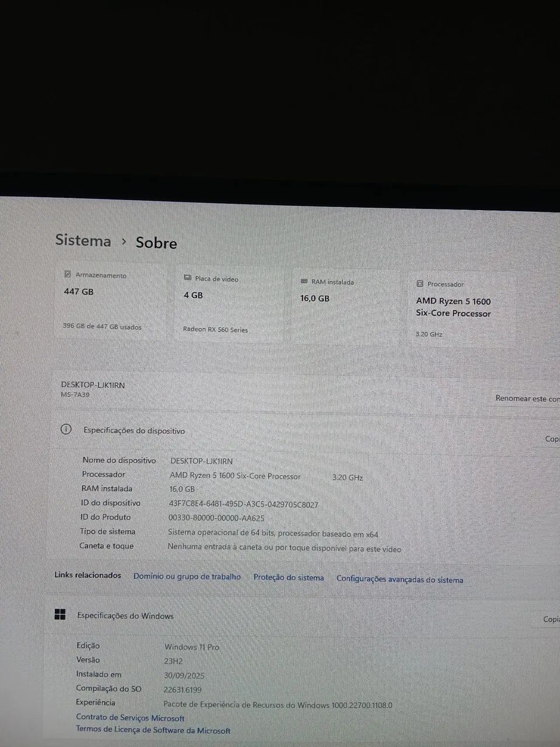Select DESKTOP-LJK1IRN in the Nome do dispositivo row
560x747 pixels.
201,461
